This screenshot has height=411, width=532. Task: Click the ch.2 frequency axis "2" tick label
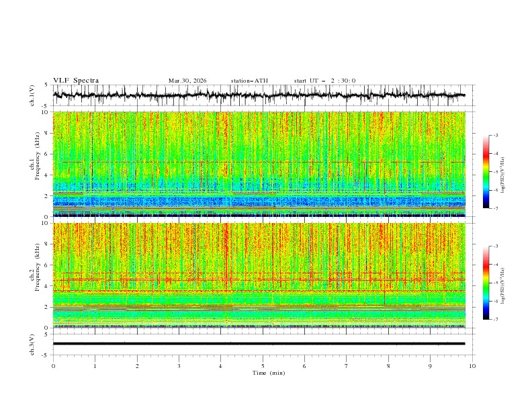coord(46,307)
